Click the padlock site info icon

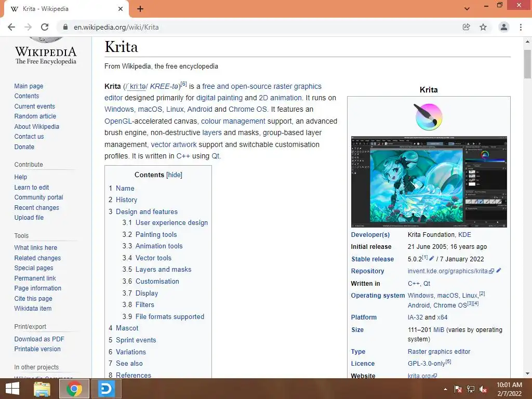click(65, 27)
